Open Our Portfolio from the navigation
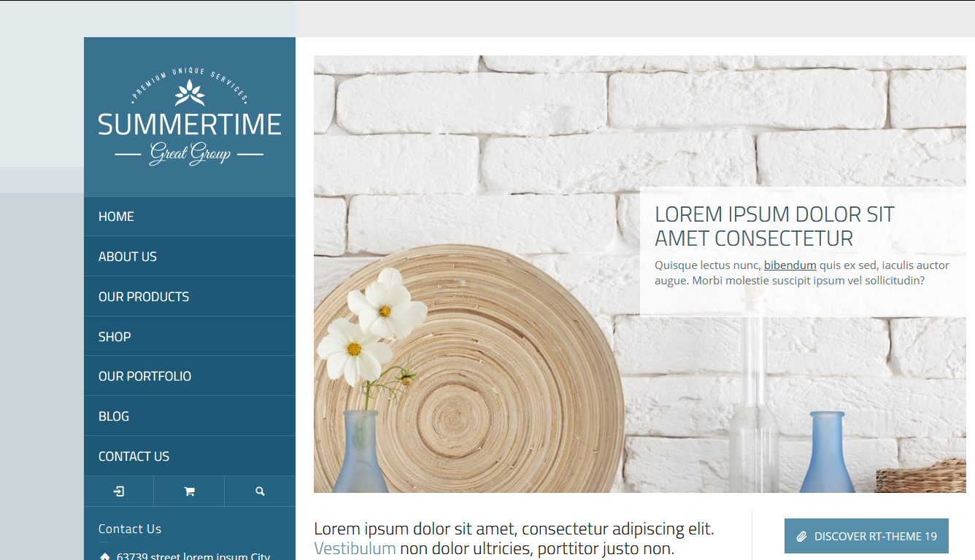 [144, 376]
